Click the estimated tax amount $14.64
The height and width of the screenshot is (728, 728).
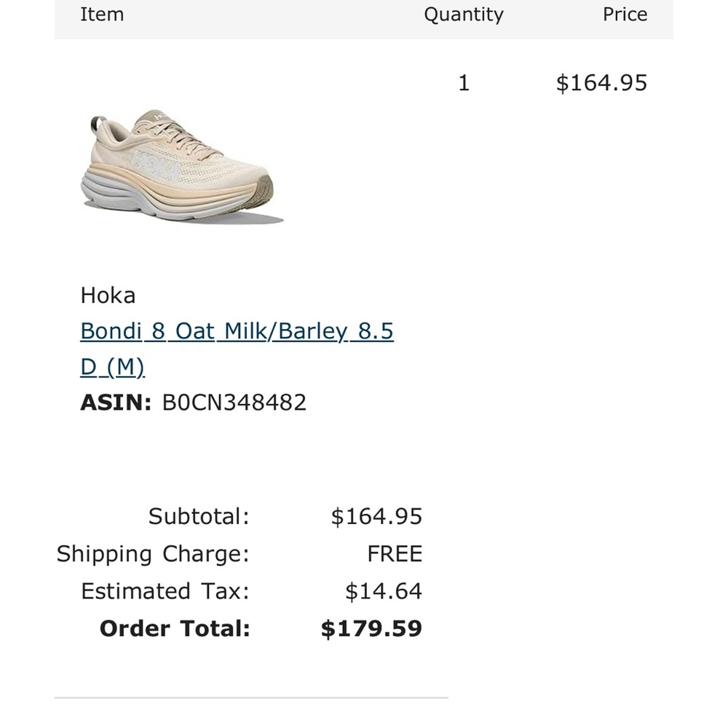pyautogui.click(x=384, y=591)
